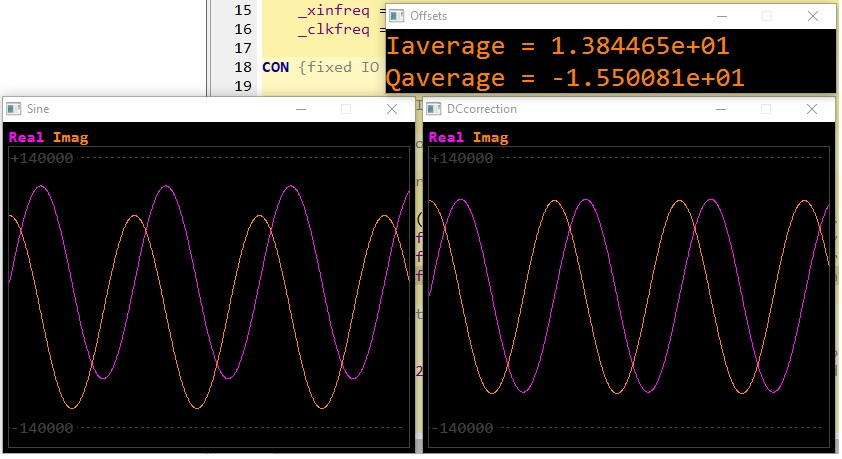Close the Sine scope window

[392, 109]
